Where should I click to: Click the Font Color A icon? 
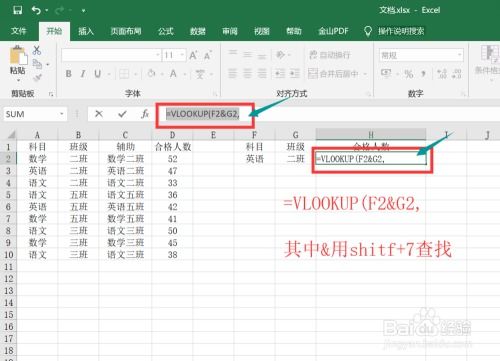tap(173, 74)
